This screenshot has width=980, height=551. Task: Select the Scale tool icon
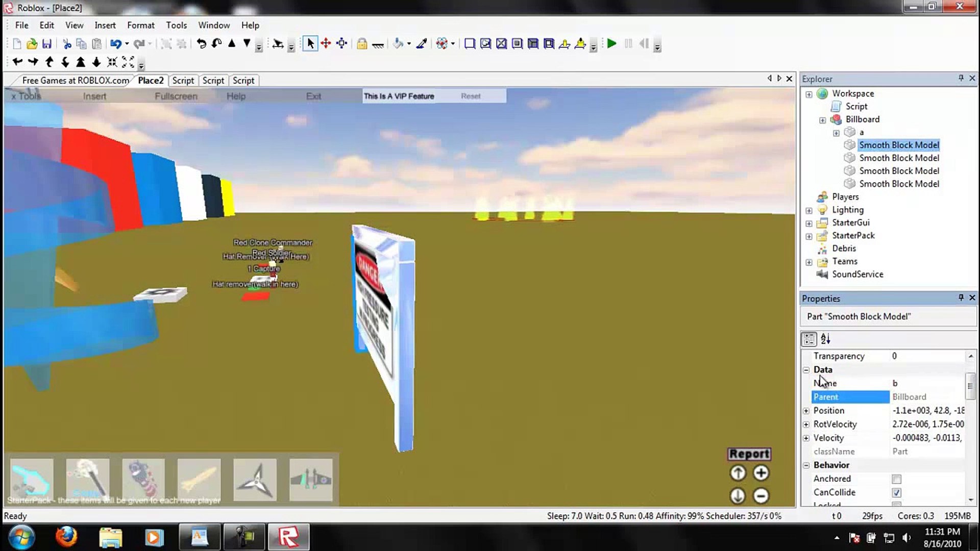point(341,44)
